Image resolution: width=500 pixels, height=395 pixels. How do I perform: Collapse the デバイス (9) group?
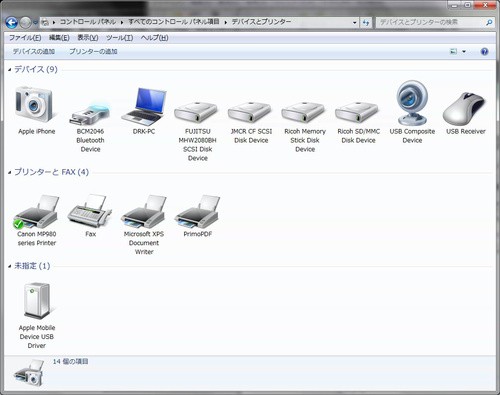[10, 70]
